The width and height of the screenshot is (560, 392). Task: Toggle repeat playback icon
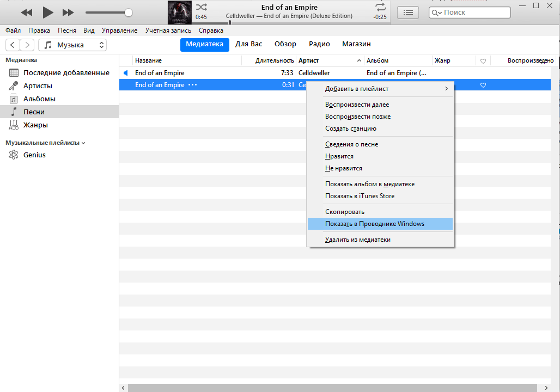click(380, 7)
